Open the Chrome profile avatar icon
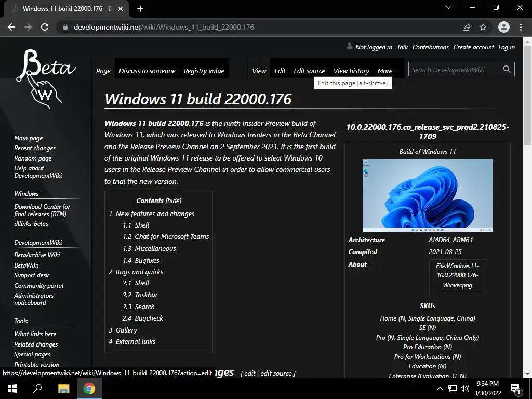The width and height of the screenshot is (532, 399). 504,27
